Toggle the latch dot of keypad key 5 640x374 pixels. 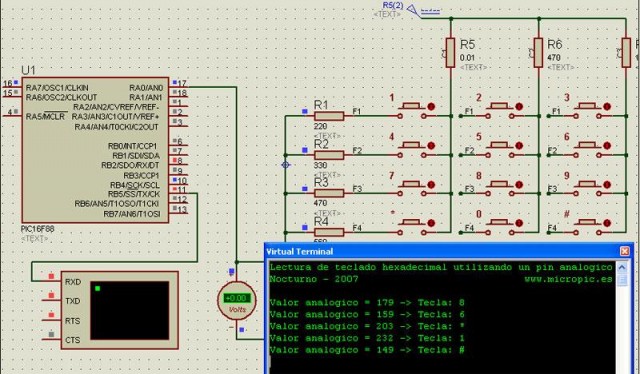pyautogui.click(x=519, y=146)
